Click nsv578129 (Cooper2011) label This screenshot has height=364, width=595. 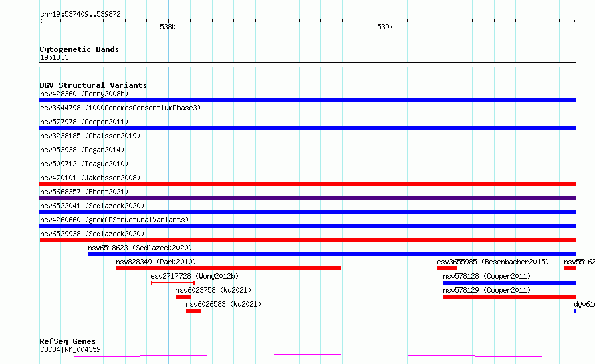click(487, 290)
